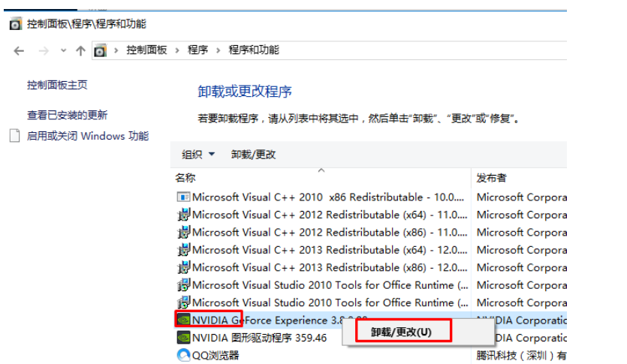The width and height of the screenshot is (627, 364).
Task: Open 启用或关闭 Windows 功能 link
Action: tap(88, 137)
